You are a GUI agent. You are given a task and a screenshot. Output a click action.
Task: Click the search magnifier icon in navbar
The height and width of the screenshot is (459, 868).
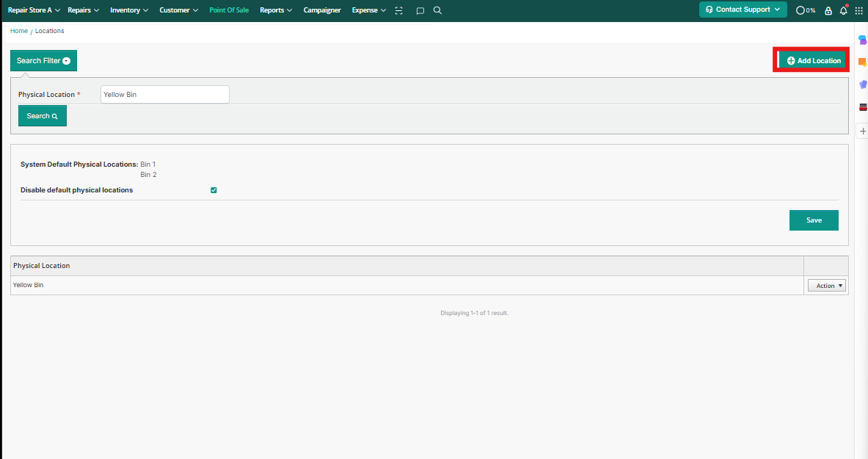(x=437, y=11)
